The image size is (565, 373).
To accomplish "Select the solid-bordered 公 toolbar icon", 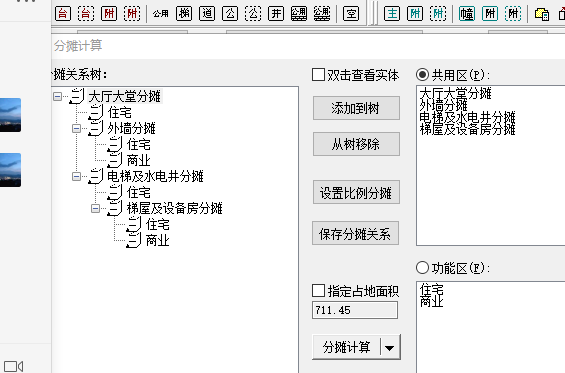I will coord(230,14).
